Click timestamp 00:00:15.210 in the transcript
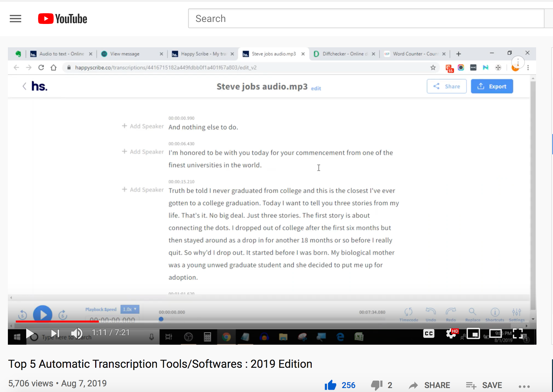 click(x=181, y=182)
